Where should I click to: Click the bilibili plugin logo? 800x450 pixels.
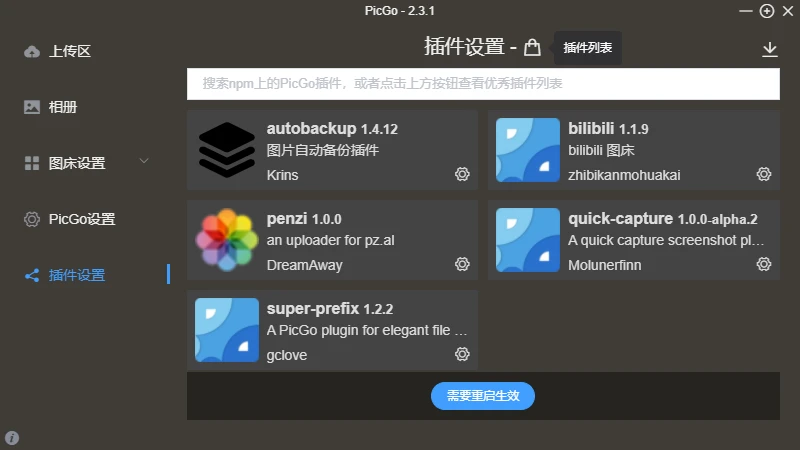pyautogui.click(x=528, y=150)
